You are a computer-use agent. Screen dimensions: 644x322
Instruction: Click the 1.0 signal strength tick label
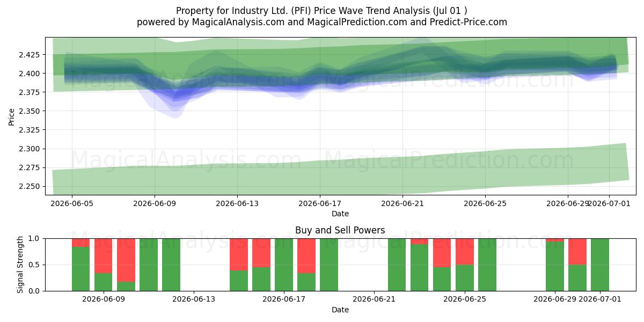point(35,238)
